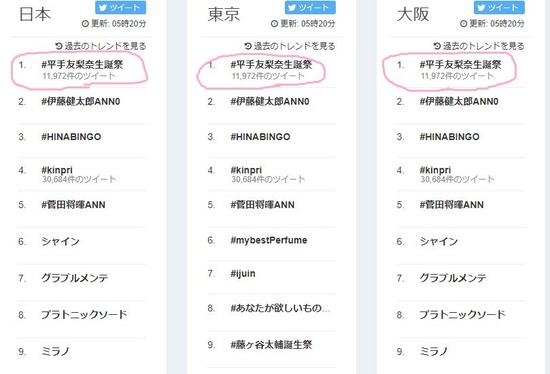Click the Tweet button in the 東京 column

click(310, 7)
